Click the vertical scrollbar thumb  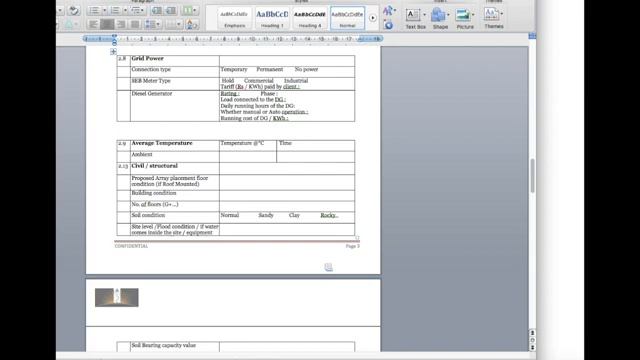[x=532, y=176]
